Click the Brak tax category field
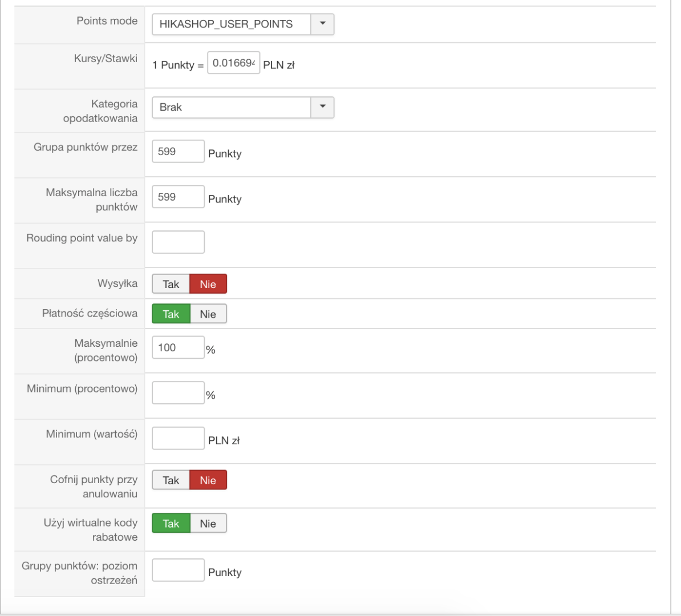The image size is (681, 616). [x=232, y=107]
